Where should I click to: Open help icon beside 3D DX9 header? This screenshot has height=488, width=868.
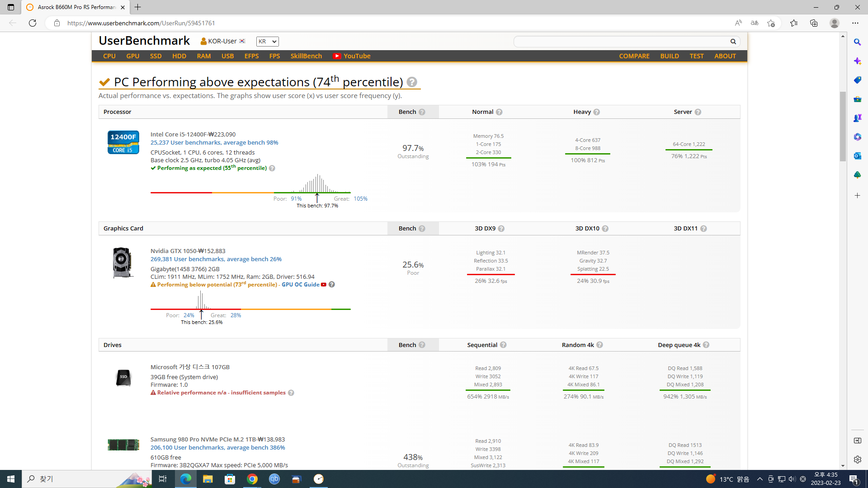pyautogui.click(x=501, y=229)
